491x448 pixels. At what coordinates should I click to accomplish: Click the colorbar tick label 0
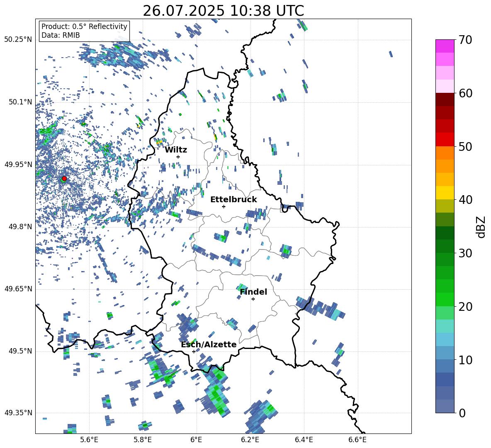point(462,413)
